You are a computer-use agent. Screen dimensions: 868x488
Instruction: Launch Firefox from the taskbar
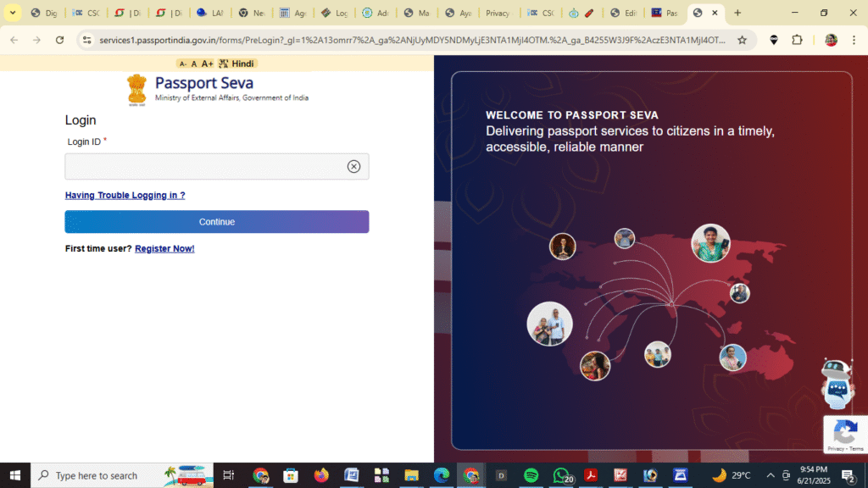[x=321, y=475]
